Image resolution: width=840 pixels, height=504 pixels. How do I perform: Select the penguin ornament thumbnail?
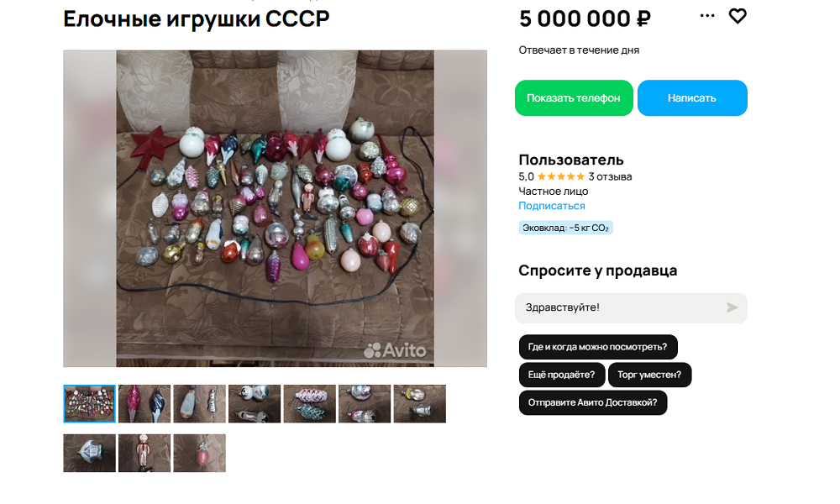point(199,404)
